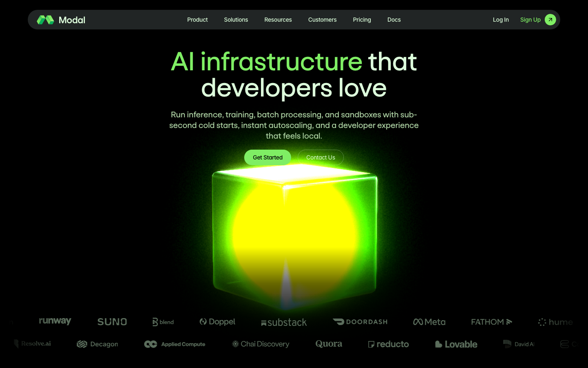Click the Meta logo

[x=429, y=322]
